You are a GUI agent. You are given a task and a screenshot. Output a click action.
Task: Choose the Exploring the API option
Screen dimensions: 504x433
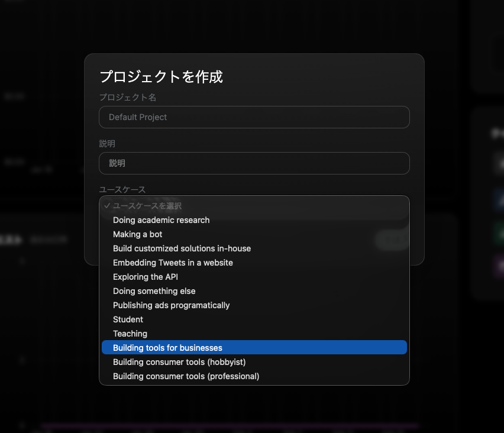(x=146, y=277)
